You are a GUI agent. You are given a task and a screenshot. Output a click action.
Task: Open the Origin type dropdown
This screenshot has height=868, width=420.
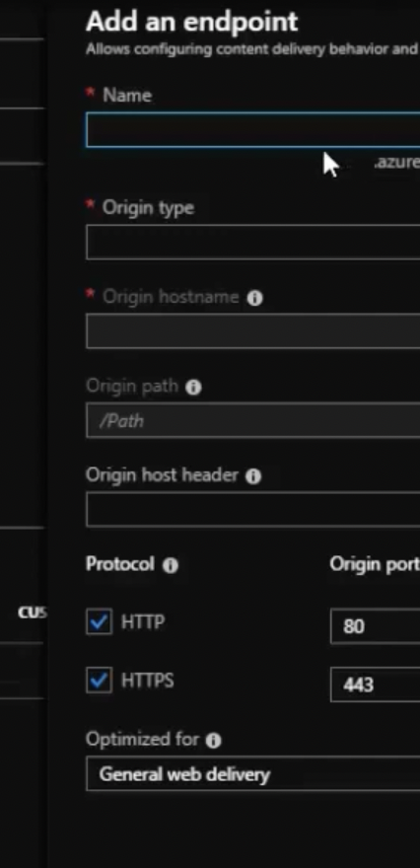coord(252,242)
